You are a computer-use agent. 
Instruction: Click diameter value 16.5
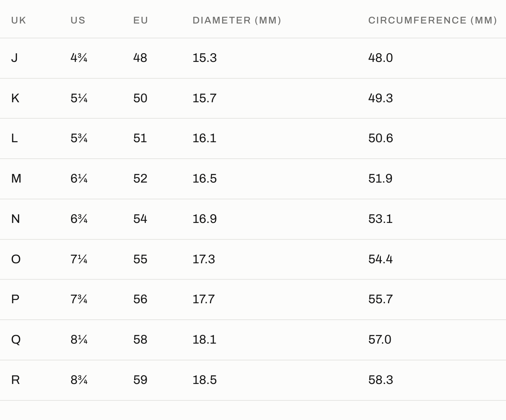tap(204, 179)
